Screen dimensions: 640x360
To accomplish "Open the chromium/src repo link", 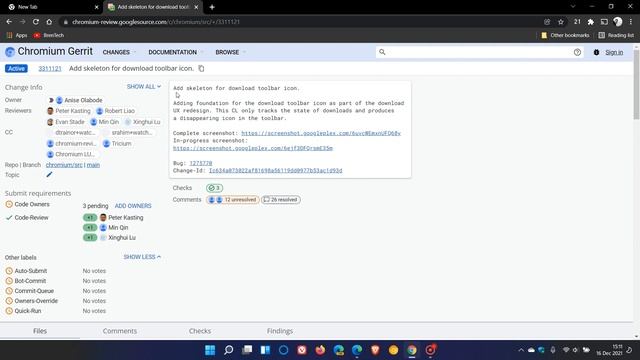I will 64,165.
